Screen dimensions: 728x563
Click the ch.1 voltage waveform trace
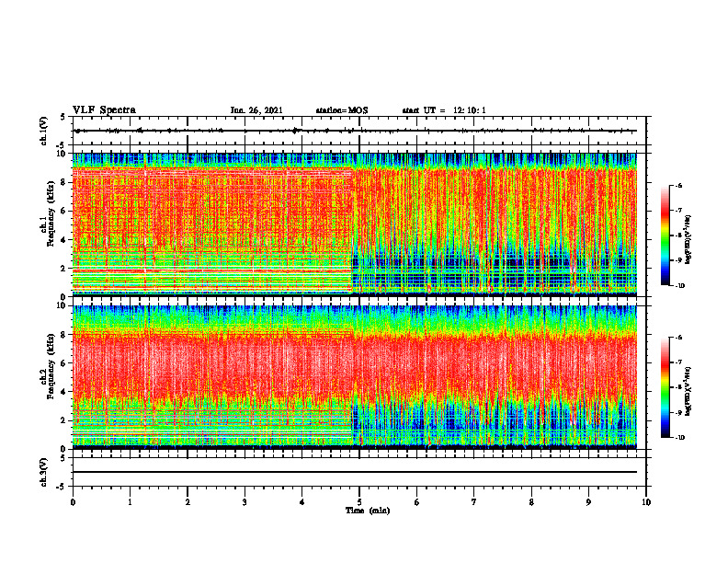click(x=355, y=131)
